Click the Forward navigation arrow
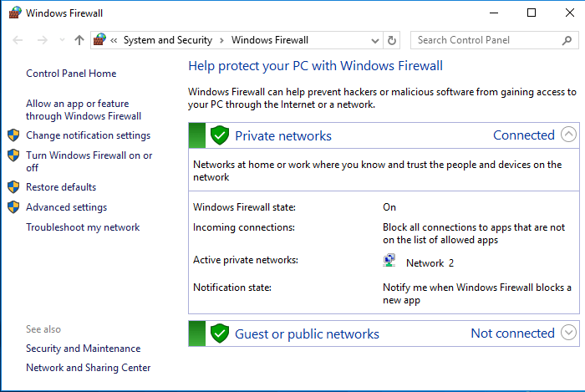 [42, 40]
